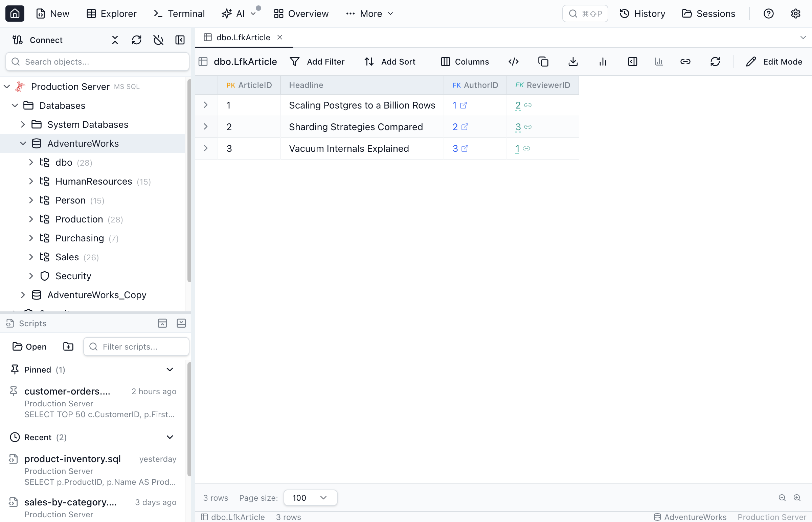Enable Edit Mode
The width and height of the screenshot is (812, 522).
point(774,62)
